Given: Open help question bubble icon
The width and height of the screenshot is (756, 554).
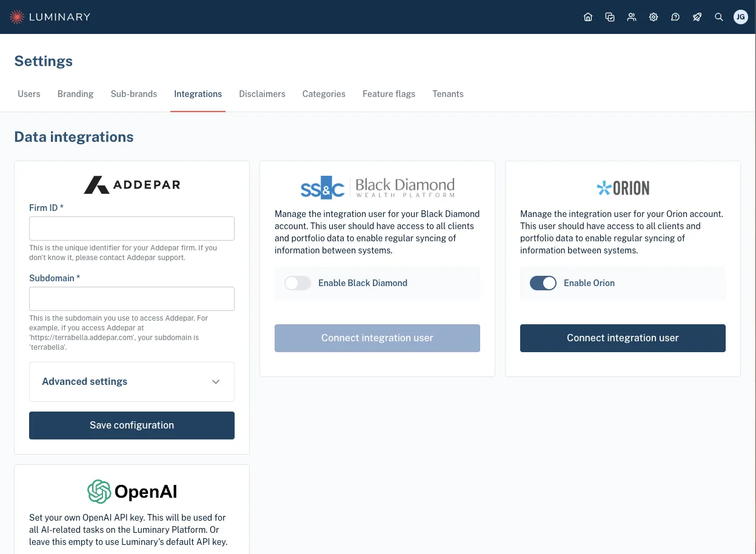Looking at the screenshot, I should point(675,17).
